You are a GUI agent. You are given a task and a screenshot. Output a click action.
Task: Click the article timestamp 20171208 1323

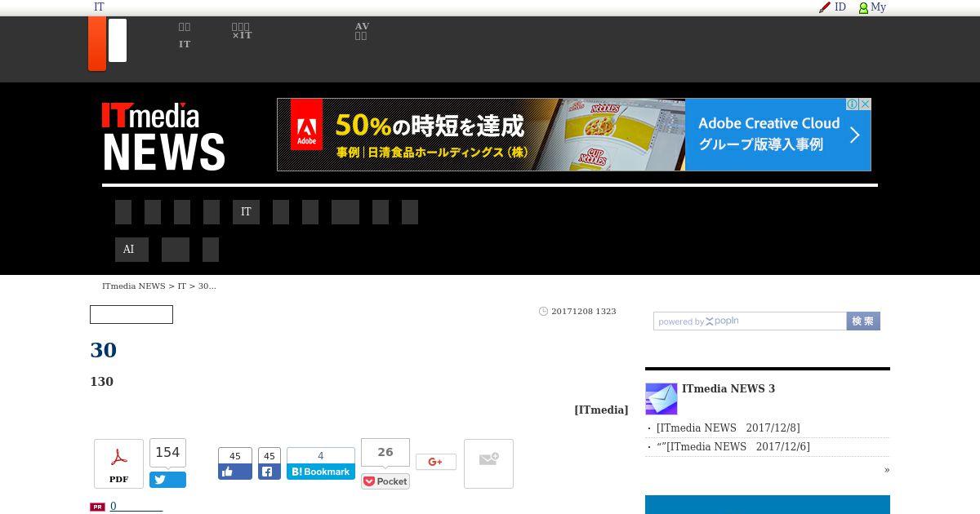tap(584, 312)
